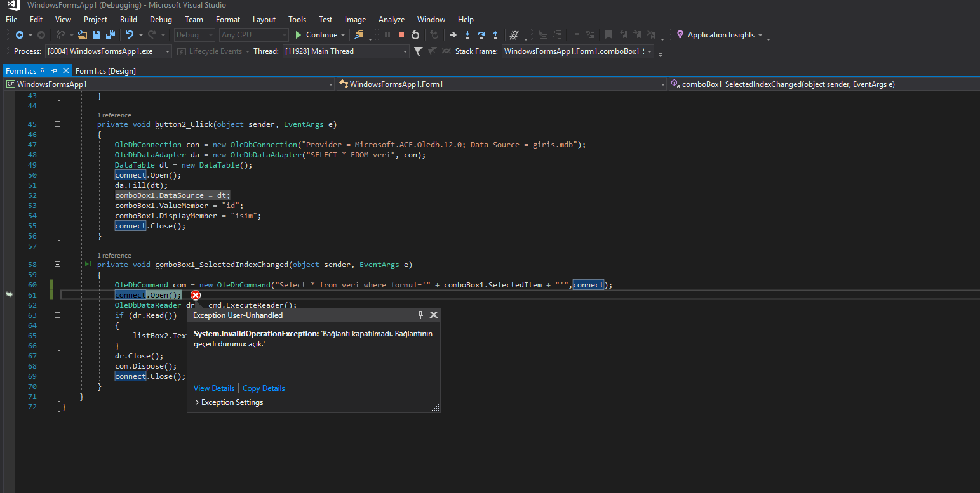980x493 pixels.
Task: Open the Tools menu
Action: pyautogui.click(x=297, y=20)
